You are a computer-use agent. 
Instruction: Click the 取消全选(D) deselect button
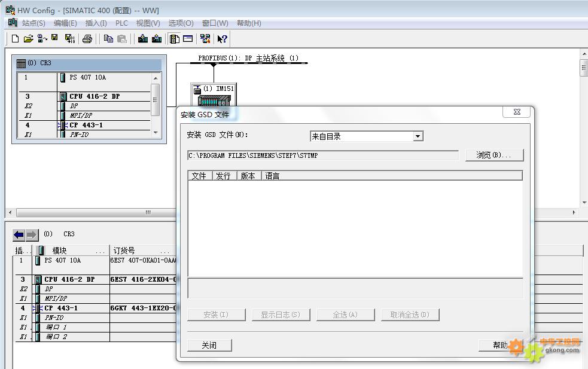pyautogui.click(x=410, y=315)
